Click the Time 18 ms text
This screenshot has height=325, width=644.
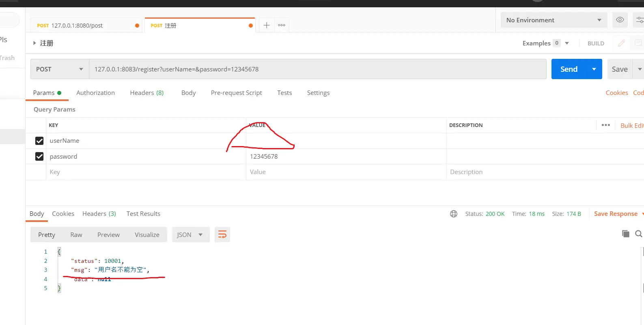coord(528,214)
